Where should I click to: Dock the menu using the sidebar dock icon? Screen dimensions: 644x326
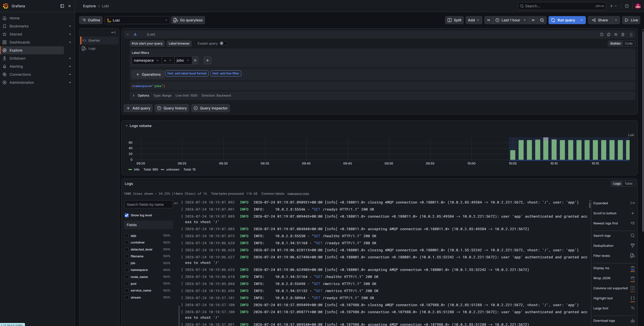pyautogui.click(x=62, y=6)
